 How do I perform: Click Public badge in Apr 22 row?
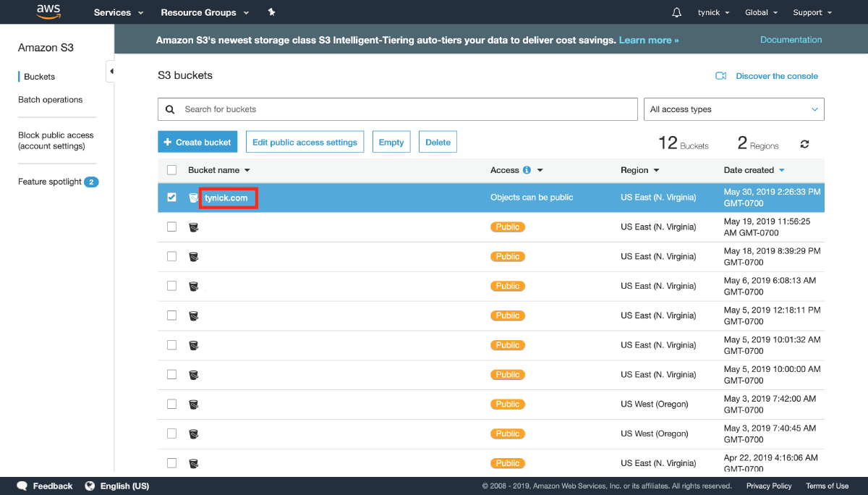click(x=508, y=463)
